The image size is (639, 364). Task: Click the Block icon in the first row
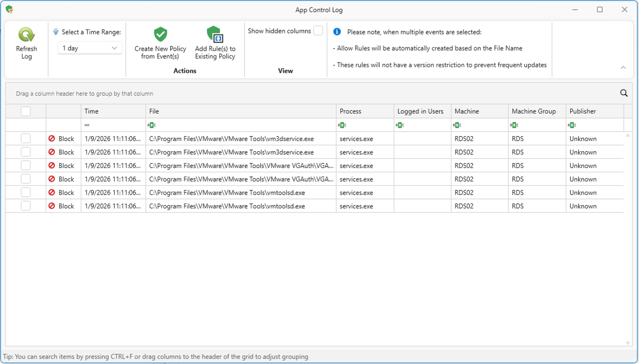pyautogui.click(x=52, y=138)
